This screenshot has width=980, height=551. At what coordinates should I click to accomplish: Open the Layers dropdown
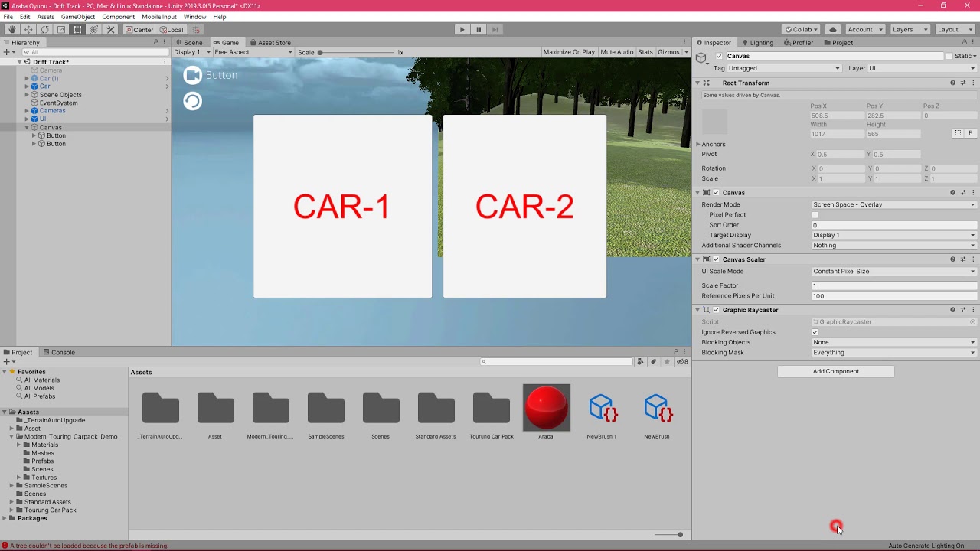click(909, 30)
